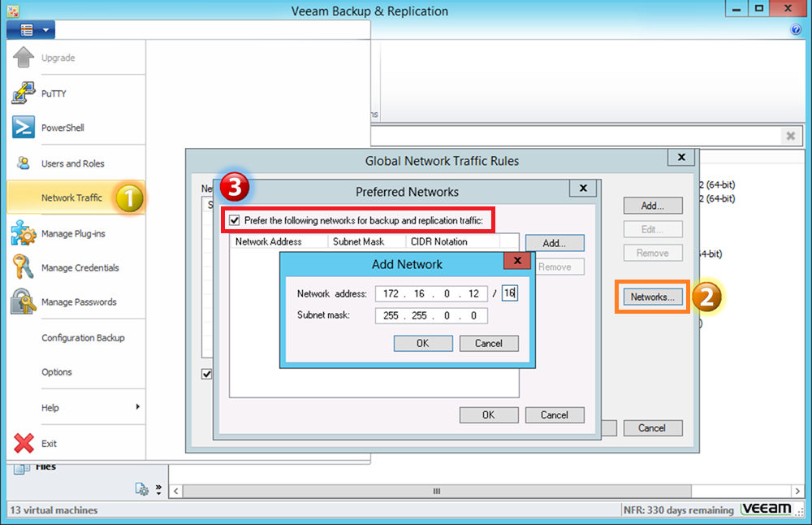Click the 12 octet of the network address
Screen dimensions: 812x525
[x=474, y=294]
